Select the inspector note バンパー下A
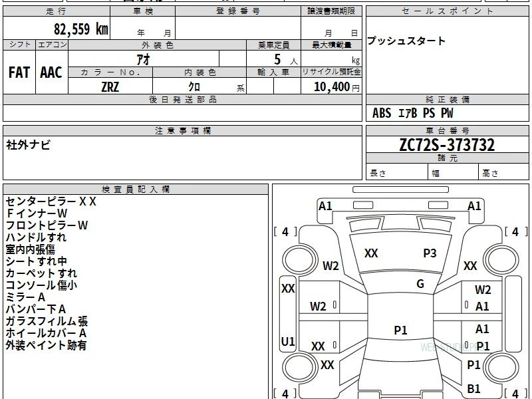532x399 pixels. pos(36,309)
